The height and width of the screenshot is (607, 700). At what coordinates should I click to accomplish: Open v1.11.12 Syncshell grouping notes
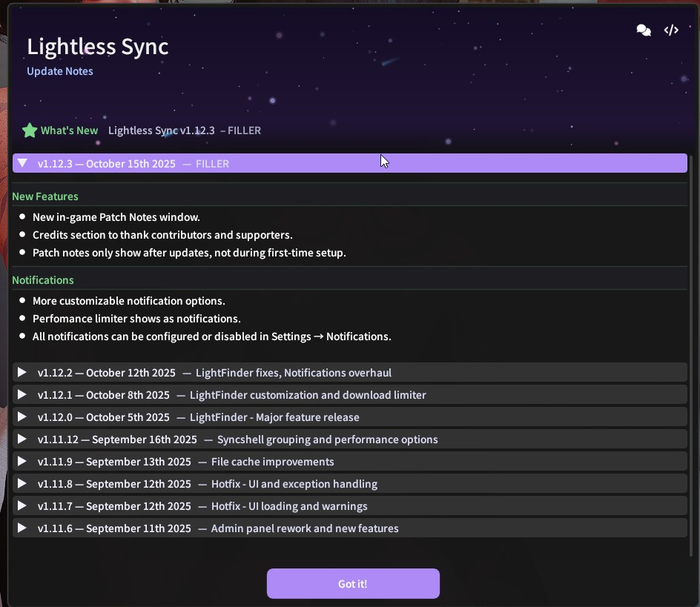click(22, 440)
